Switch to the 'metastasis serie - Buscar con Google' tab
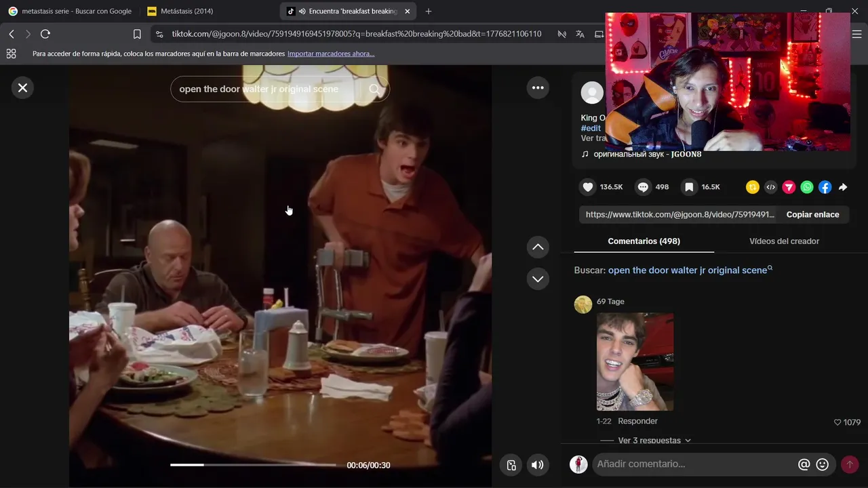Screen dimensions: 868x488 coord(71,11)
